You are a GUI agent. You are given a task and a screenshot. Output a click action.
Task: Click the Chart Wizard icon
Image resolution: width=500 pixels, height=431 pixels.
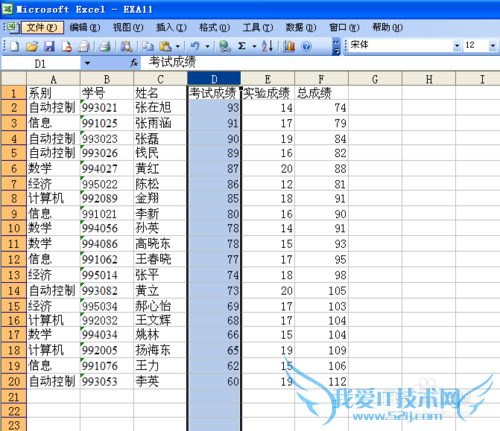(289, 46)
